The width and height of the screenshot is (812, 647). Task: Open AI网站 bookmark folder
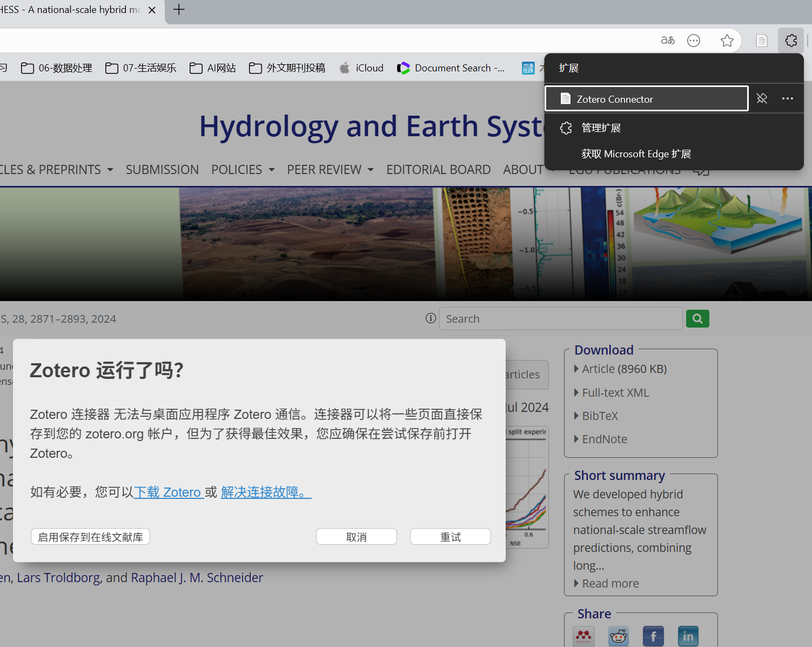point(213,68)
